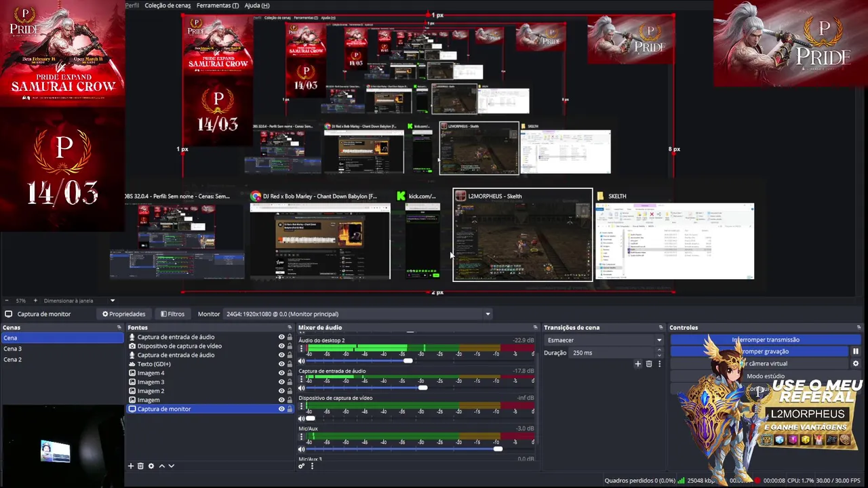Zoom out preview with minus icon
Screen dimensions: 868x488
coord(7,300)
